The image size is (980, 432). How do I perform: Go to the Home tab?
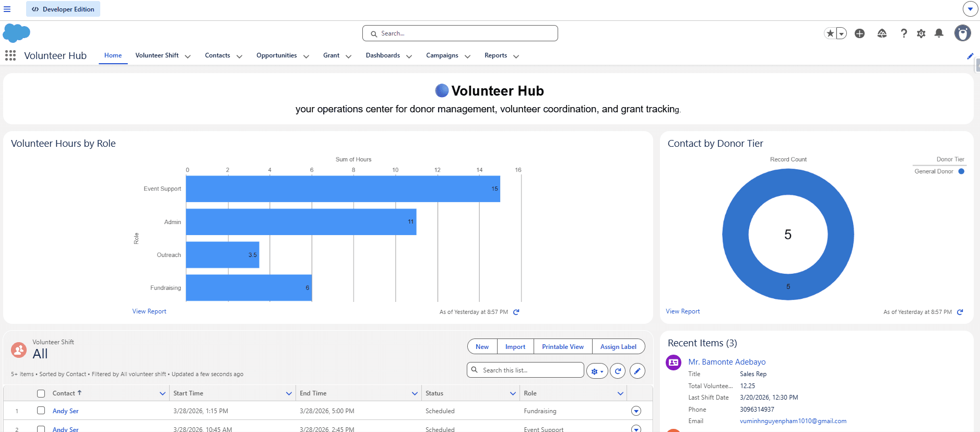[x=113, y=55]
